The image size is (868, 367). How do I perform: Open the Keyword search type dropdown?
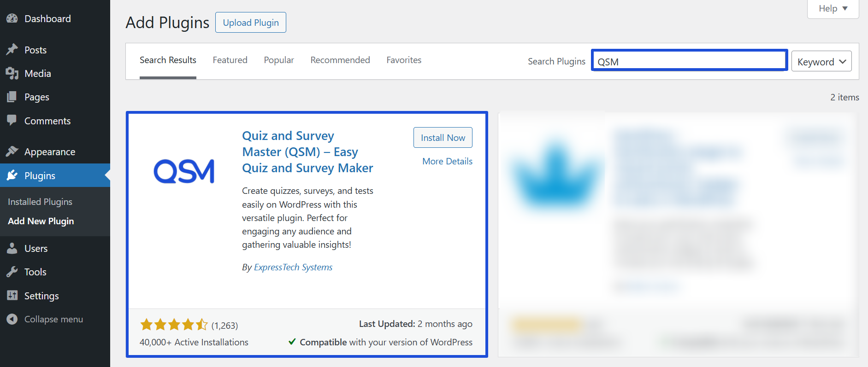pyautogui.click(x=821, y=61)
